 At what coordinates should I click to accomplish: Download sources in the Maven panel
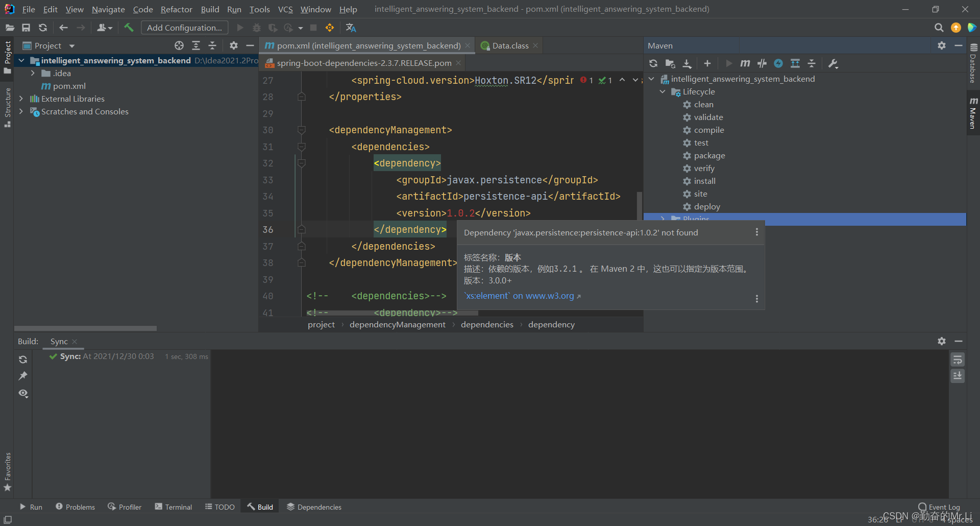[x=687, y=63]
